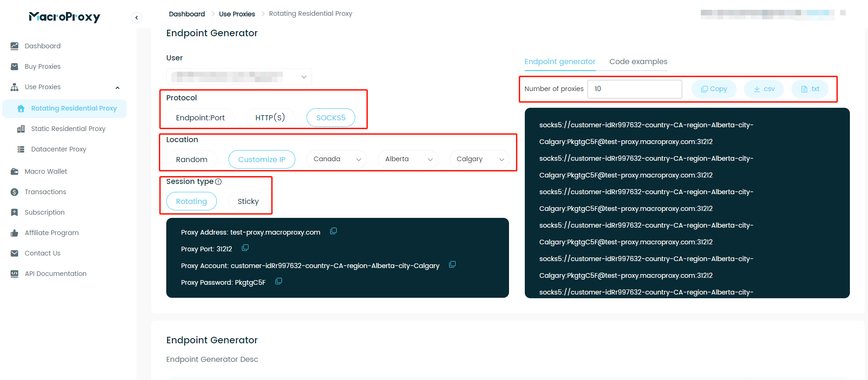Click the Buy Proxies sidebar icon
Image resolution: width=868 pixels, height=380 pixels.
pos(14,66)
